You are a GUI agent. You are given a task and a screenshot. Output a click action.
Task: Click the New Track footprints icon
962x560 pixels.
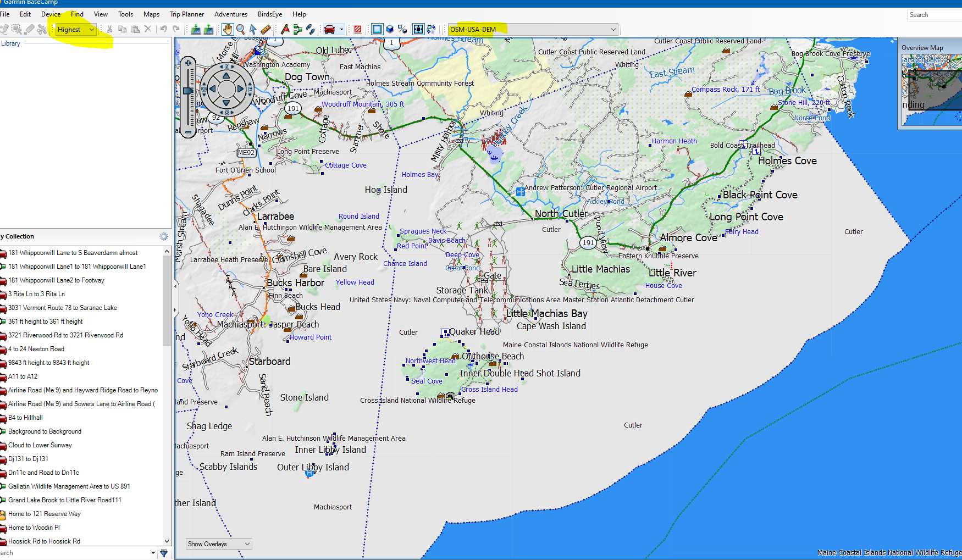(x=311, y=30)
